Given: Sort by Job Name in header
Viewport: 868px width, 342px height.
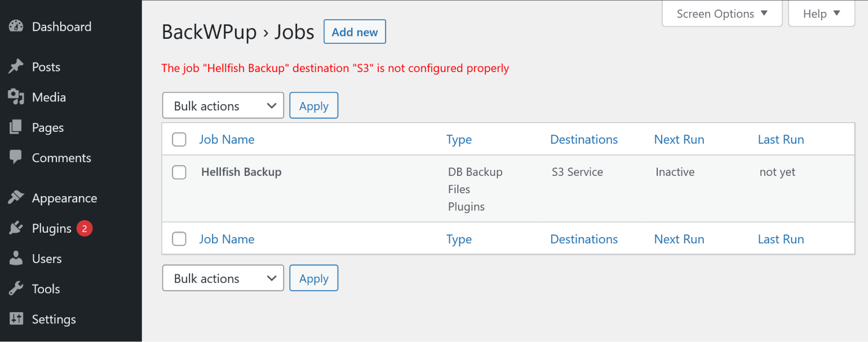Looking at the screenshot, I should 227,139.
